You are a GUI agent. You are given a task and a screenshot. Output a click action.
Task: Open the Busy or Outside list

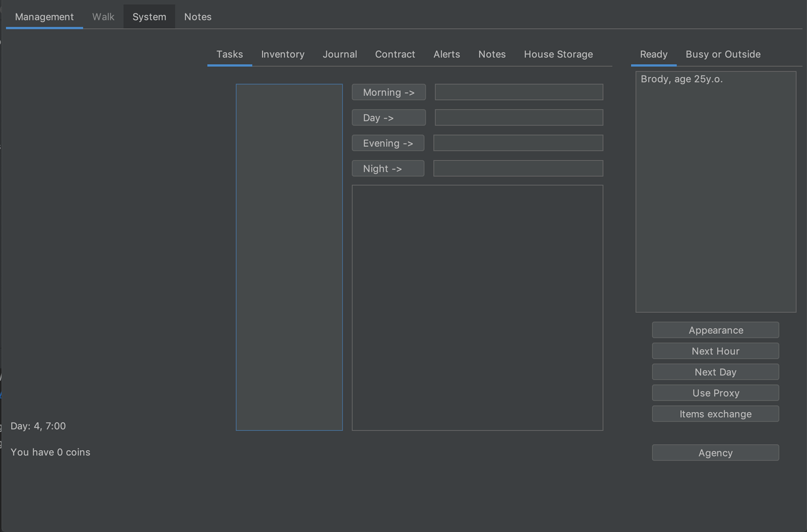tap(723, 54)
